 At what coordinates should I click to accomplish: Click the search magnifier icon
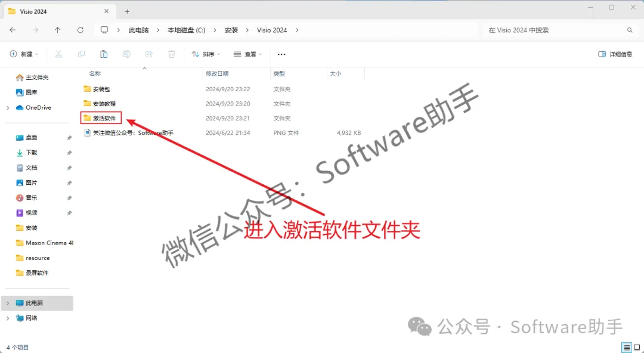[x=630, y=30]
